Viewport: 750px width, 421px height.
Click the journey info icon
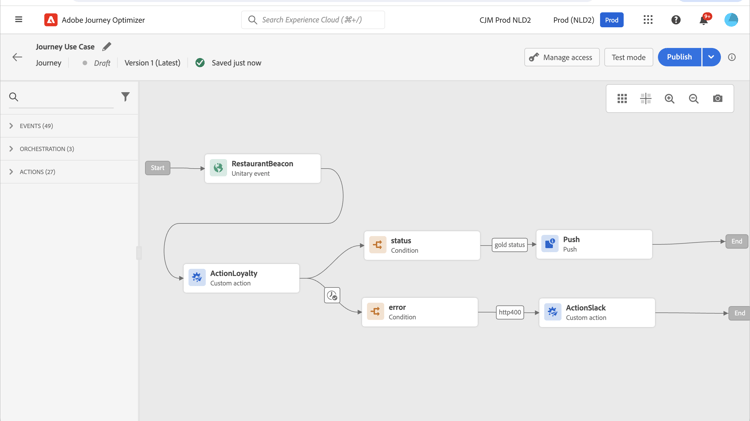732,57
